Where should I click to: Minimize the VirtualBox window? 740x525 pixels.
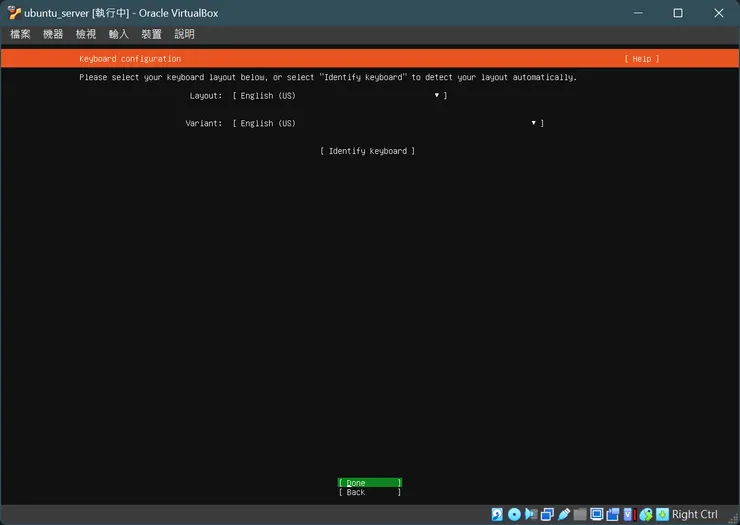click(x=638, y=13)
